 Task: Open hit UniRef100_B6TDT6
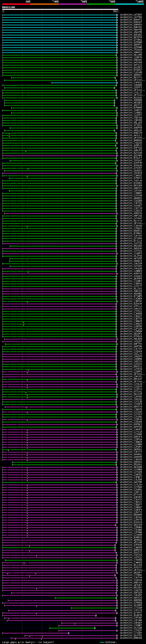click(131, 37)
